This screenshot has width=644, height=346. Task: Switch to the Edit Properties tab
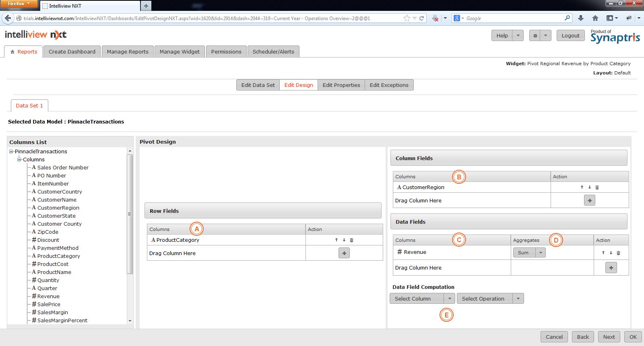pyautogui.click(x=341, y=85)
